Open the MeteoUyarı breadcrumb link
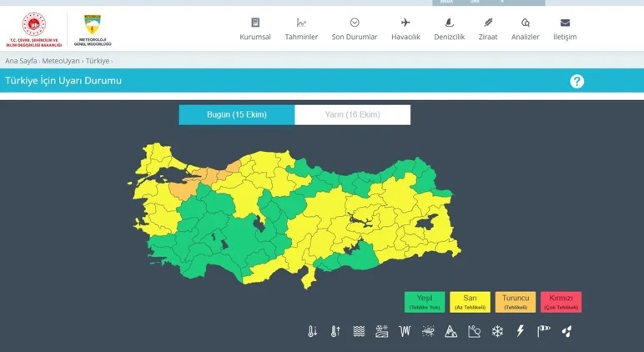 [x=61, y=61]
